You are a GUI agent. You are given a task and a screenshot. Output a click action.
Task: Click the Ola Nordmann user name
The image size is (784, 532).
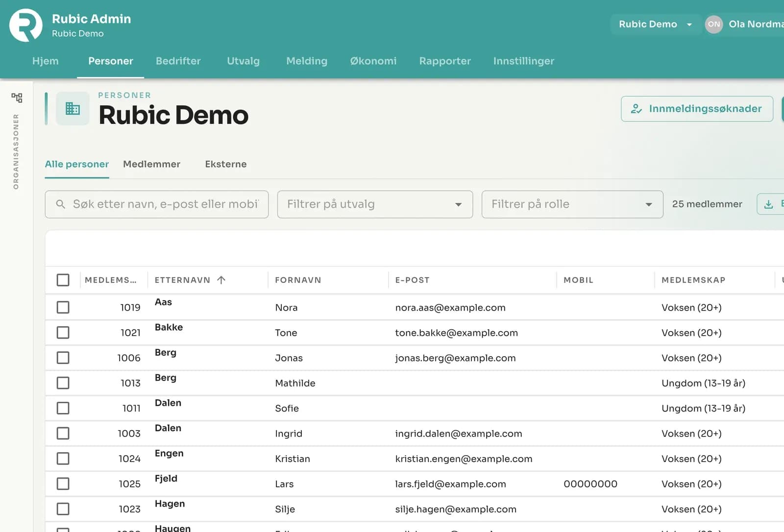[756, 24]
